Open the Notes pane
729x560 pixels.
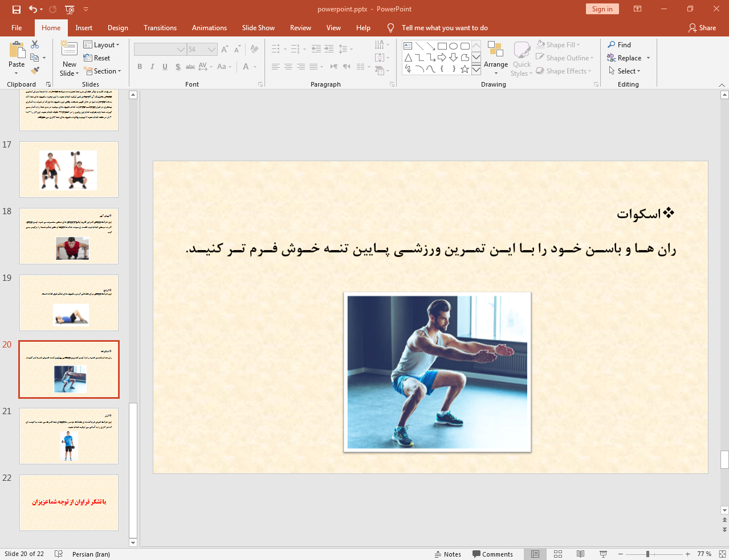[448, 554]
